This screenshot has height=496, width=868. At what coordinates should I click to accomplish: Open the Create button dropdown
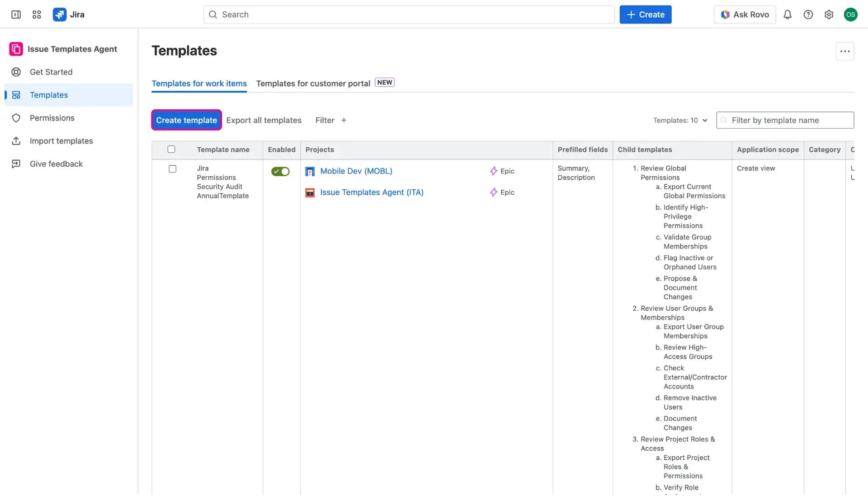tap(645, 14)
